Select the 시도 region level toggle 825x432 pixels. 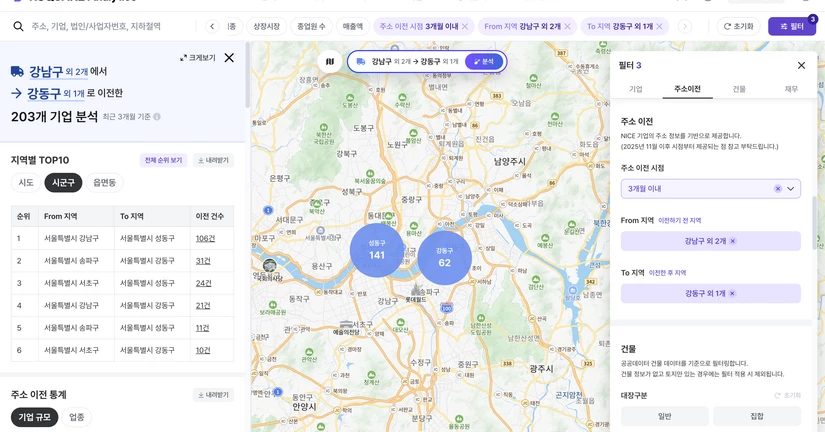[26, 183]
